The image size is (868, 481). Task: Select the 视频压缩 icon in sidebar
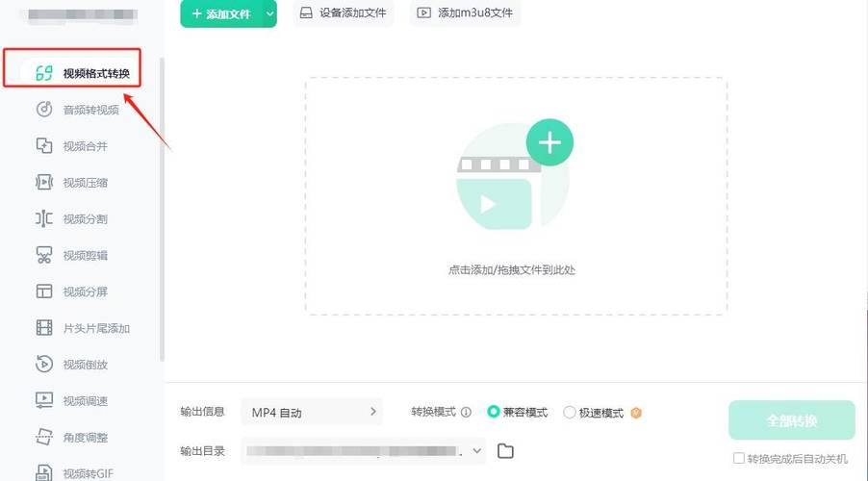(44, 183)
